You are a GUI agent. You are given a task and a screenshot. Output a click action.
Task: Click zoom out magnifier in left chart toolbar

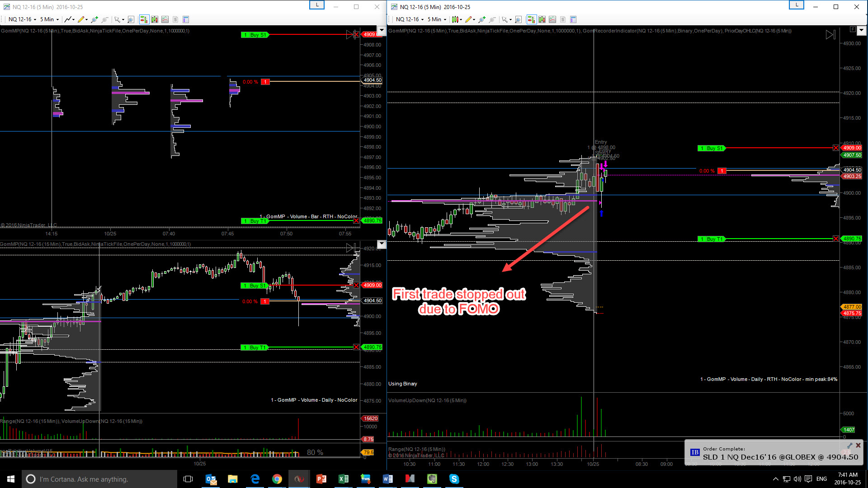point(105,19)
